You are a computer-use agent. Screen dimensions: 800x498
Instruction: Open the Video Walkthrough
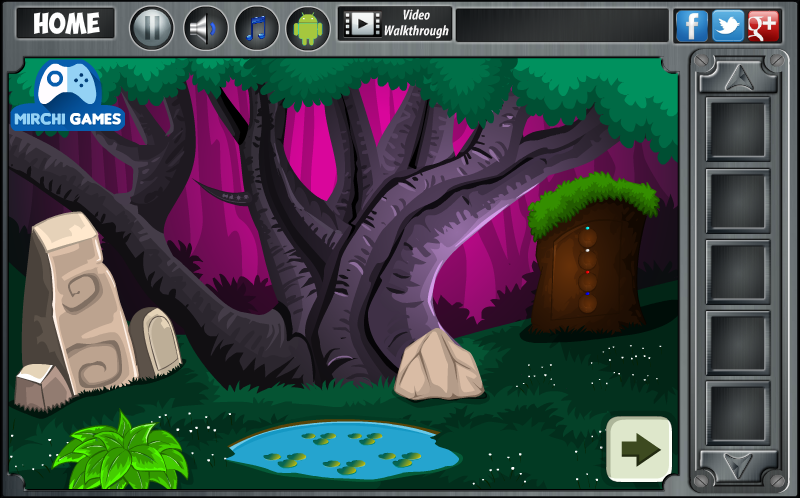[x=395, y=23]
